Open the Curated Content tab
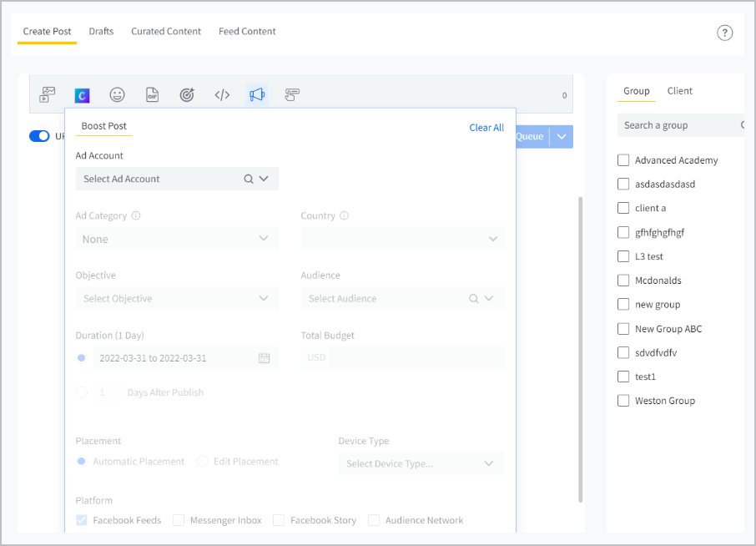Image resolution: width=756 pixels, height=546 pixels. (x=166, y=32)
